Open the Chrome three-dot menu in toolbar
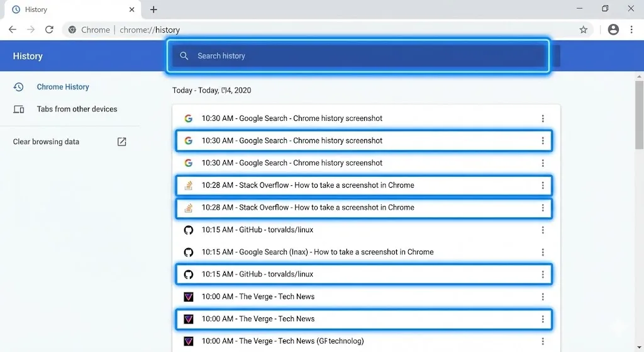 coord(631,30)
